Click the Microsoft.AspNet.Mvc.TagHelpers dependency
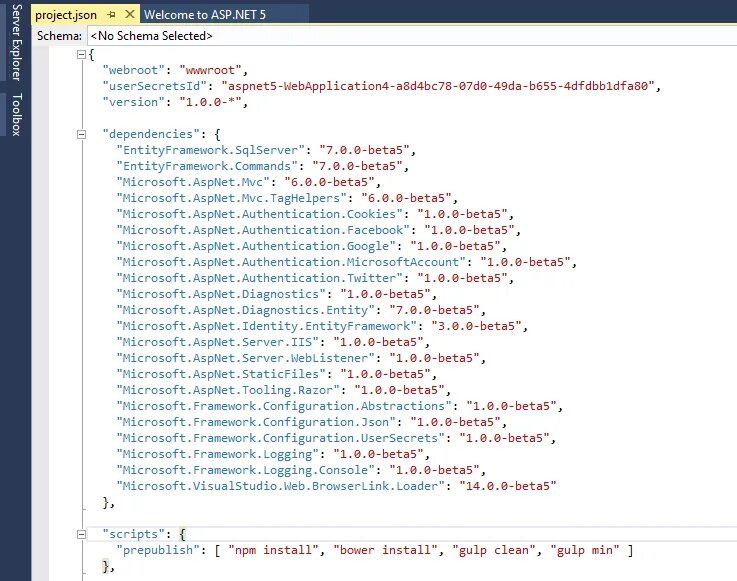 (232, 198)
